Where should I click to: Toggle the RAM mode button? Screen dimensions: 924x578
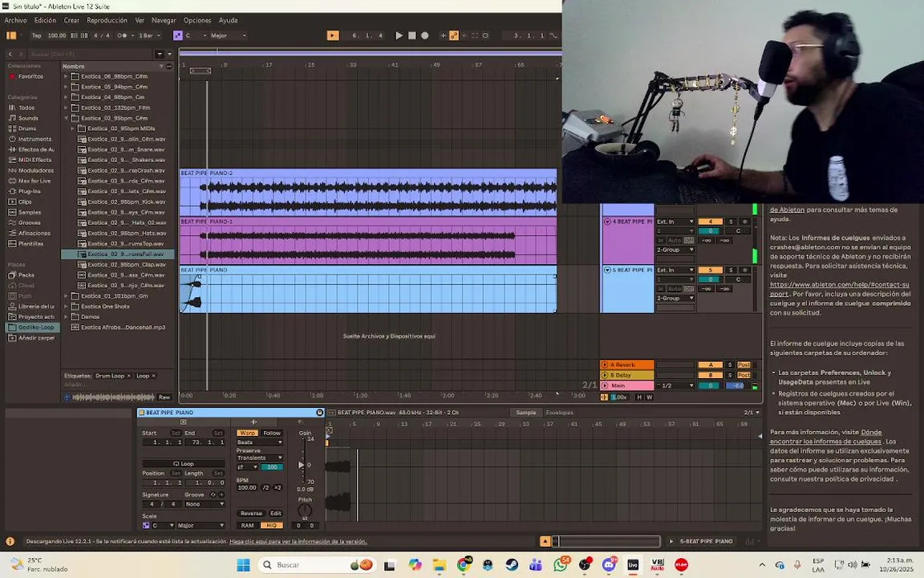point(248,525)
